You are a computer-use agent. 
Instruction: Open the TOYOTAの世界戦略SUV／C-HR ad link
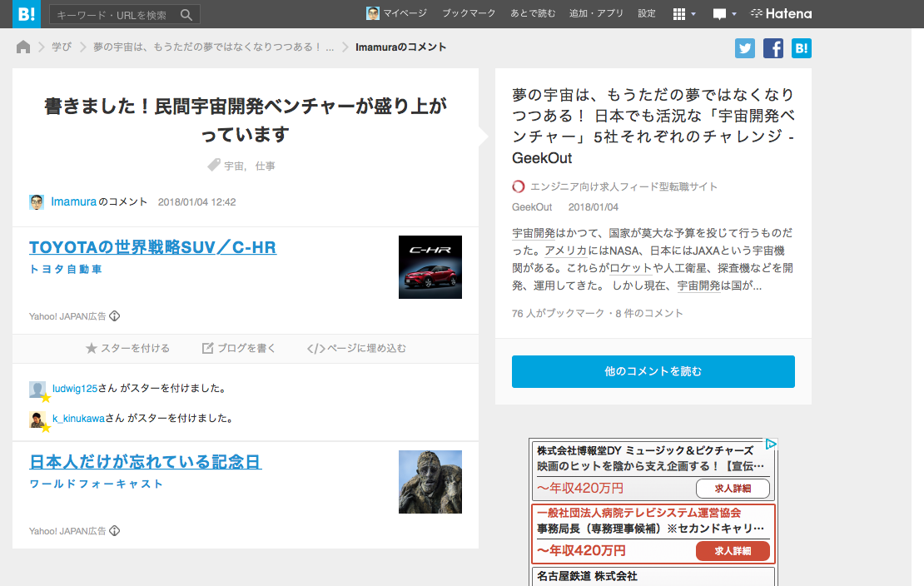click(152, 247)
